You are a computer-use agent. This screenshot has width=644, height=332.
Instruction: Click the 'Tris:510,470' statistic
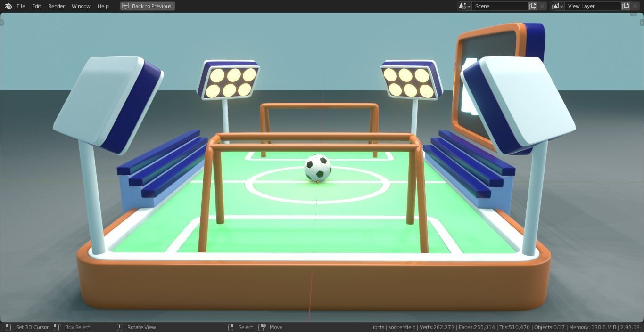514,327
